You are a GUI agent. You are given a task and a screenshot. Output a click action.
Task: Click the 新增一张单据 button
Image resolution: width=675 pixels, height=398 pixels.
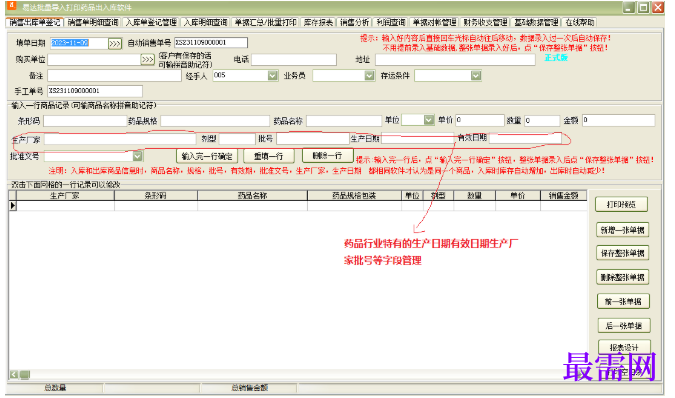(x=622, y=230)
